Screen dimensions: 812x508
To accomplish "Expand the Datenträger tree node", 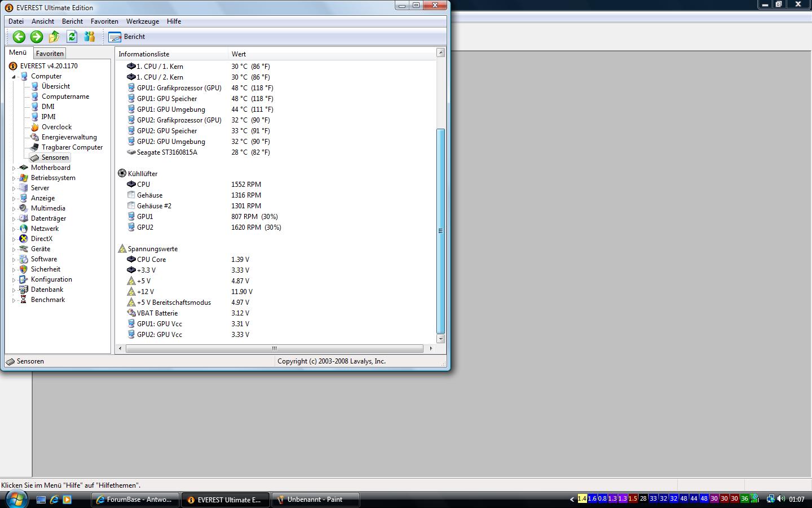I will (14, 219).
